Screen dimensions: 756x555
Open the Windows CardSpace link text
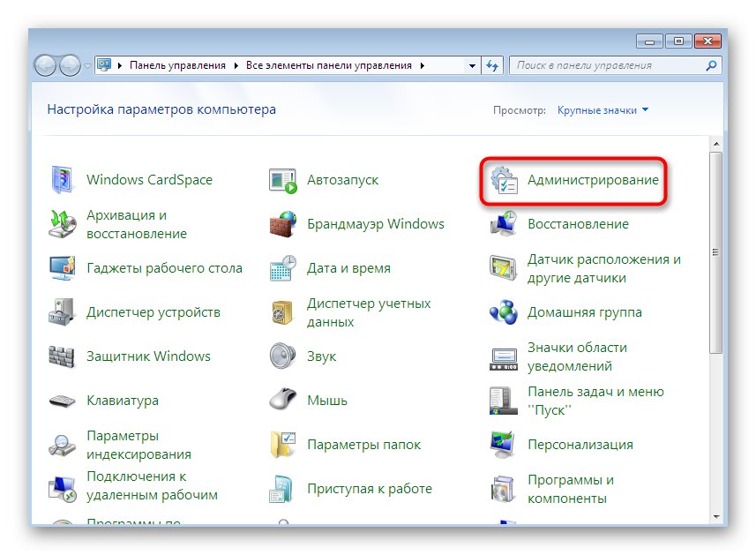149,180
